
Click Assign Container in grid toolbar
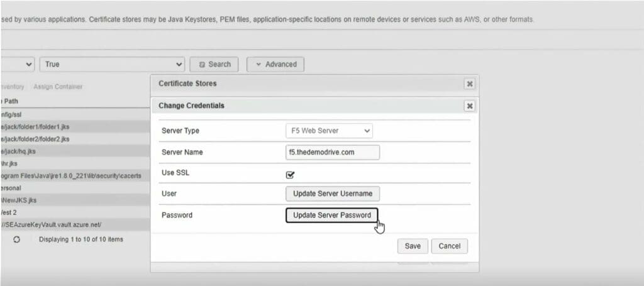pyautogui.click(x=58, y=87)
